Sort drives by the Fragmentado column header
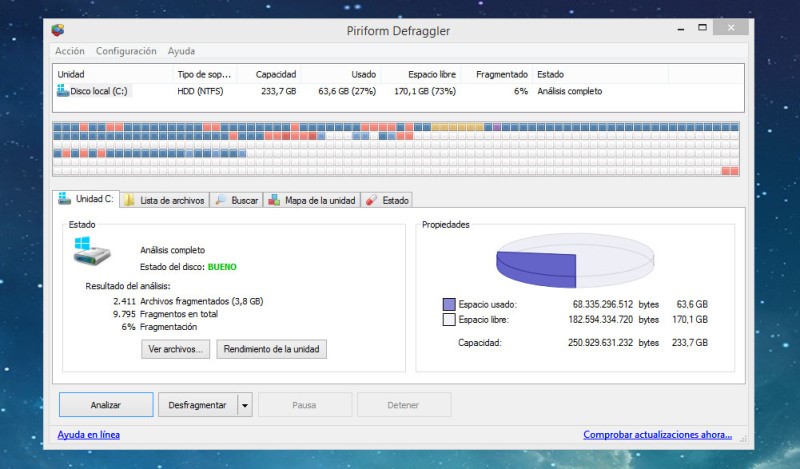Screen dimensions: 800x469 [501, 74]
